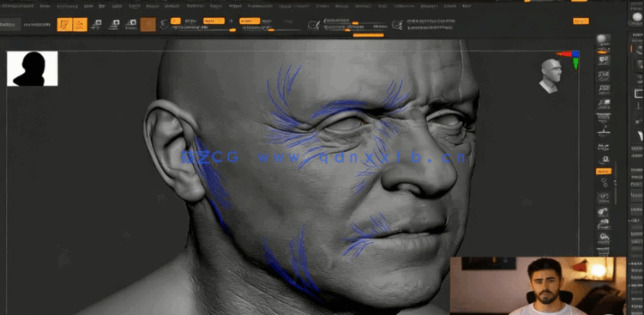Viewport: 644px width, 315px height.
Task: Click the red-blue-green axis orientation gizmo
Action: pos(569,59)
